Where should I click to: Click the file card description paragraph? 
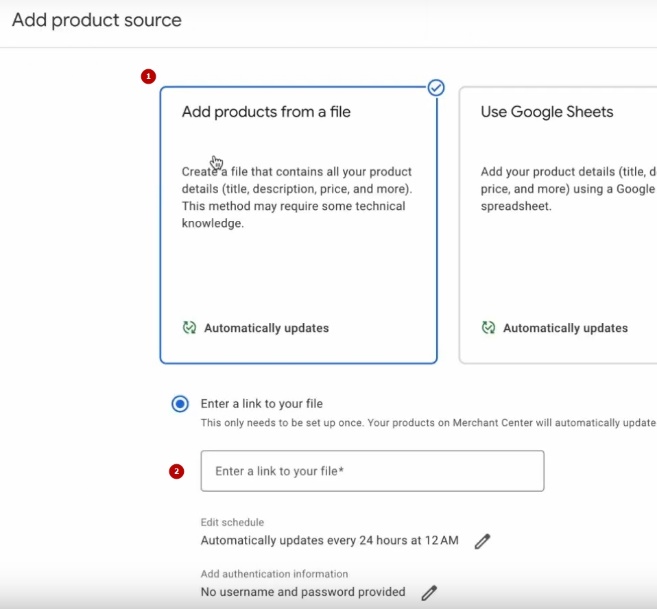[x=296, y=197]
